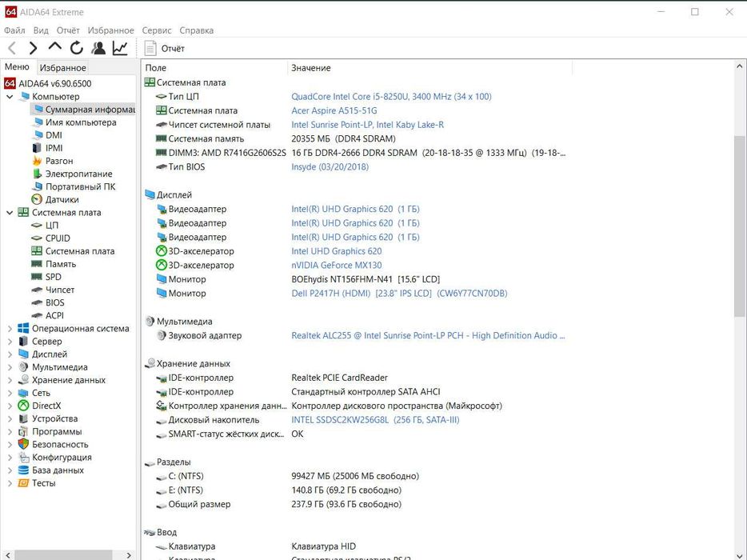The height and width of the screenshot is (560, 747).
Task: Expand the Дисплей tree node
Action: pos(10,354)
